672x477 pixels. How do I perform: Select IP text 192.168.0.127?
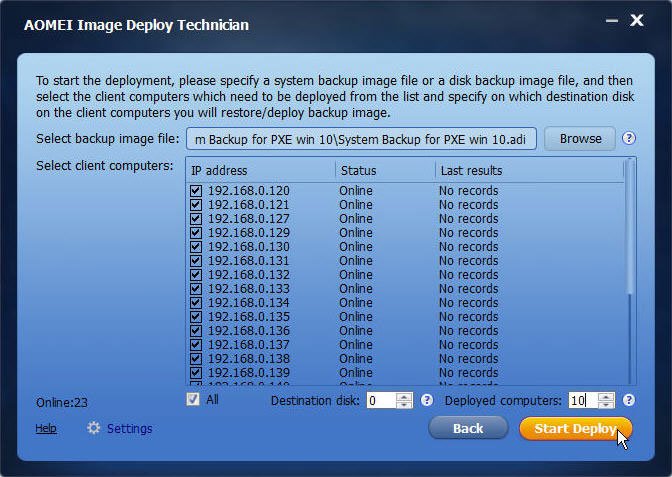pyautogui.click(x=249, y=219)
